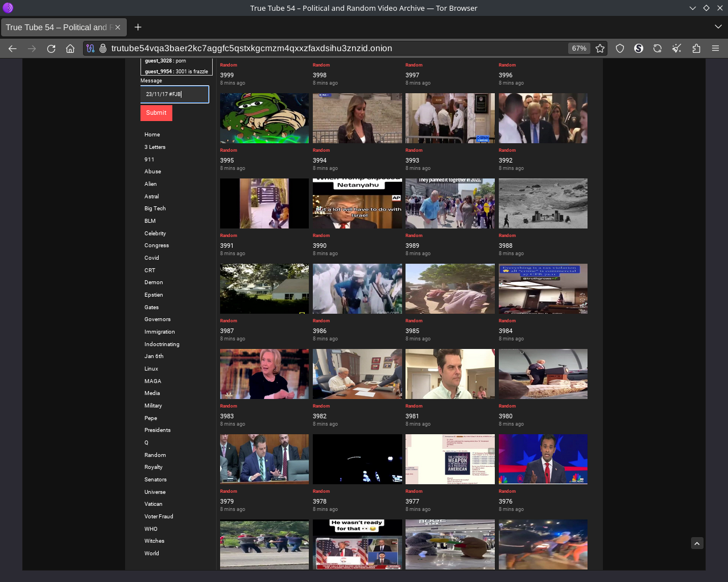Image resolution: width=728 pixels, height=582 pixels.
Task: Open the NoScript toolbar icon
Action: 639,48
